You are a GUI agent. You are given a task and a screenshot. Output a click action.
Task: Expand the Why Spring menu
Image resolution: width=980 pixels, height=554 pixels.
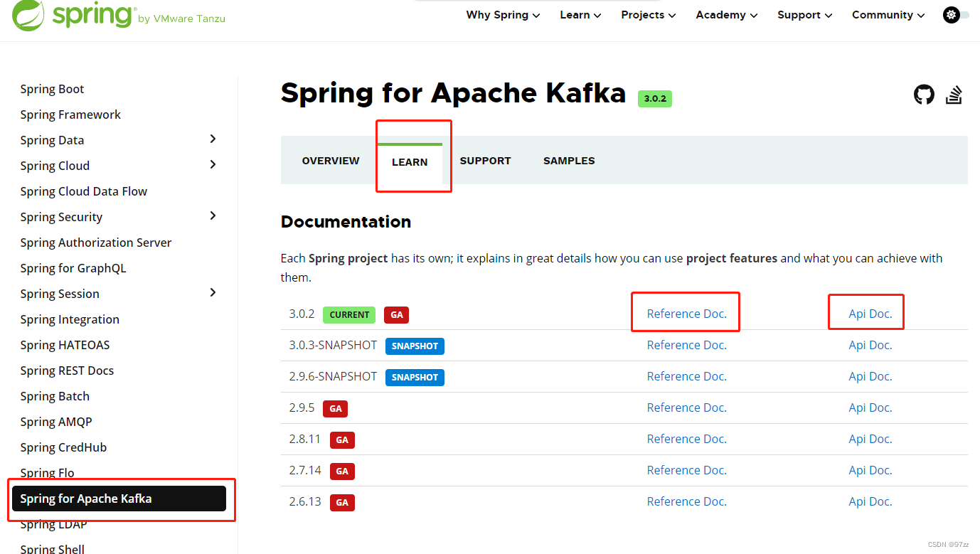click(503, 15)
